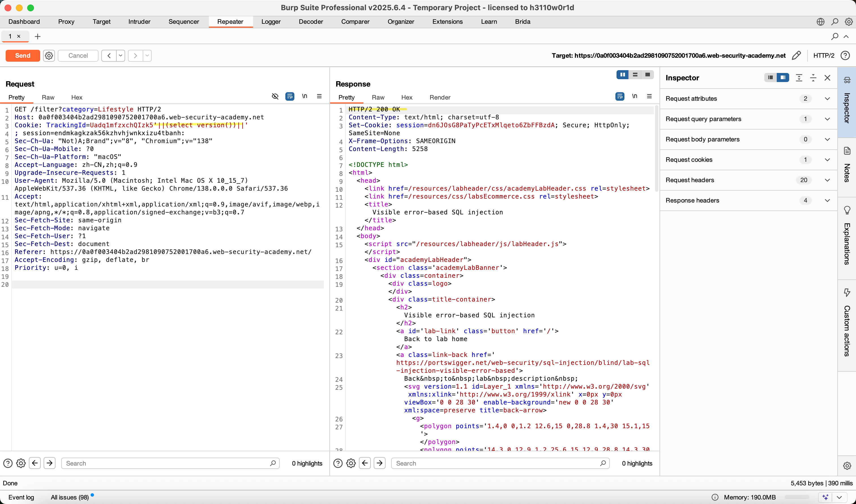Switch response view to Render

[440, 98]
